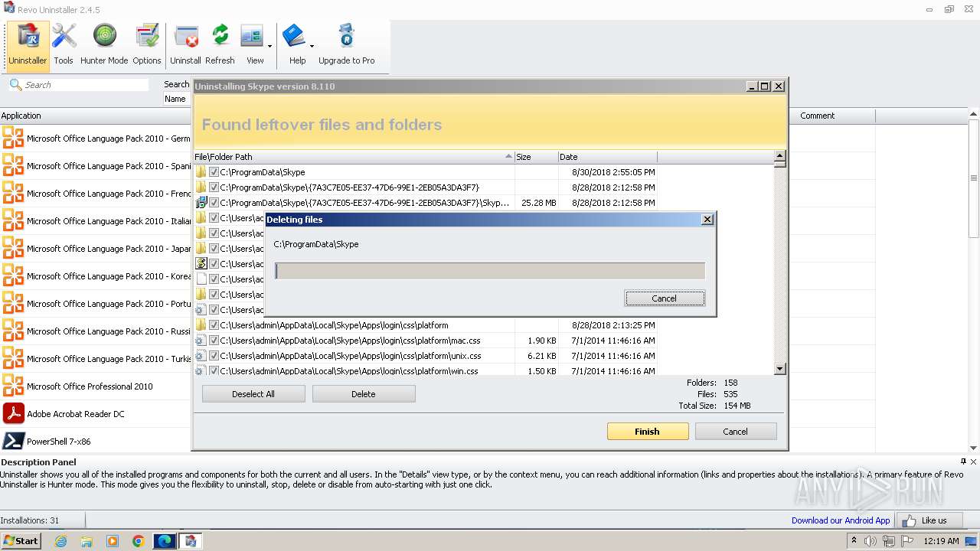Click the folder icon of the css\platform row
The image size is (980, 551).
[x=201, y=325]
